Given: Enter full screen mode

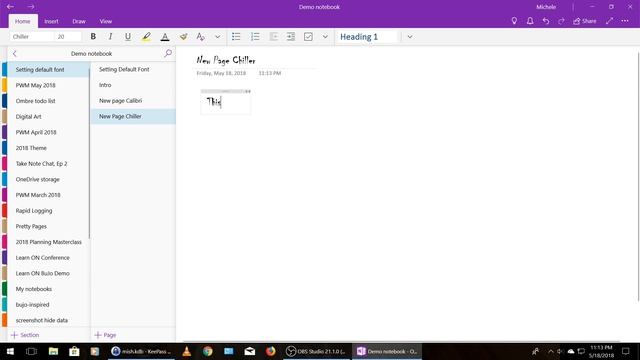Looking at the screenshot, I should pyautogui.click(x=609, y=21).
